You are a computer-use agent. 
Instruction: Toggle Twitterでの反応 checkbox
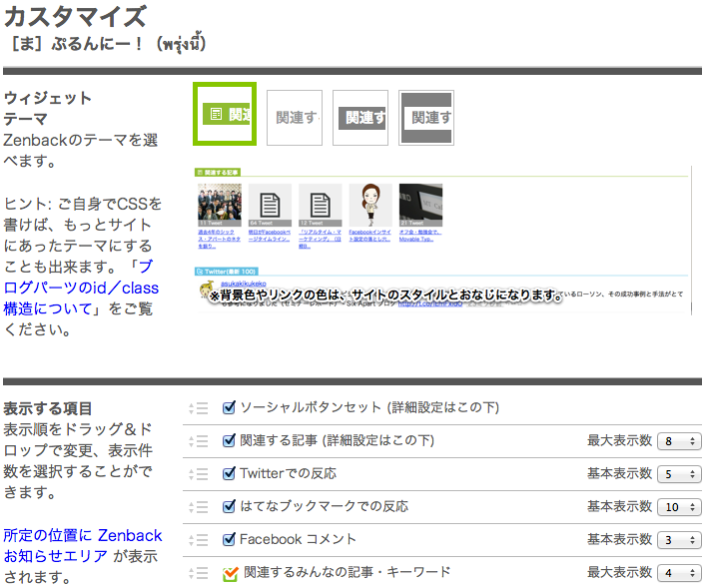coord(230,473)
